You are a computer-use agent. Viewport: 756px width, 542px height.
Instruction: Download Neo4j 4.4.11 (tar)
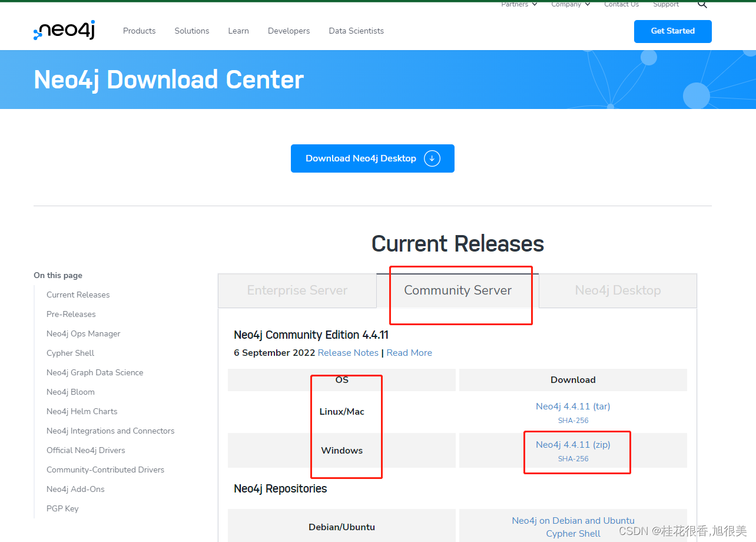(x=573, y=406)
